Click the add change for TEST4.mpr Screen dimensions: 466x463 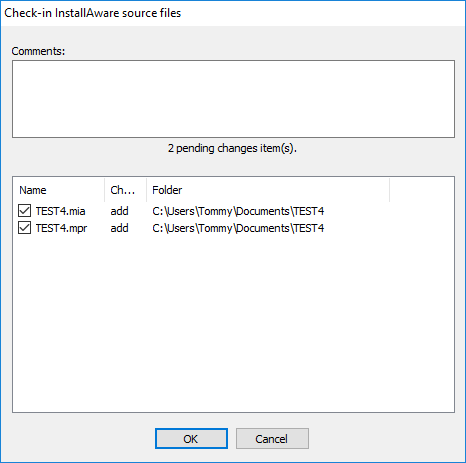[119, 228]
